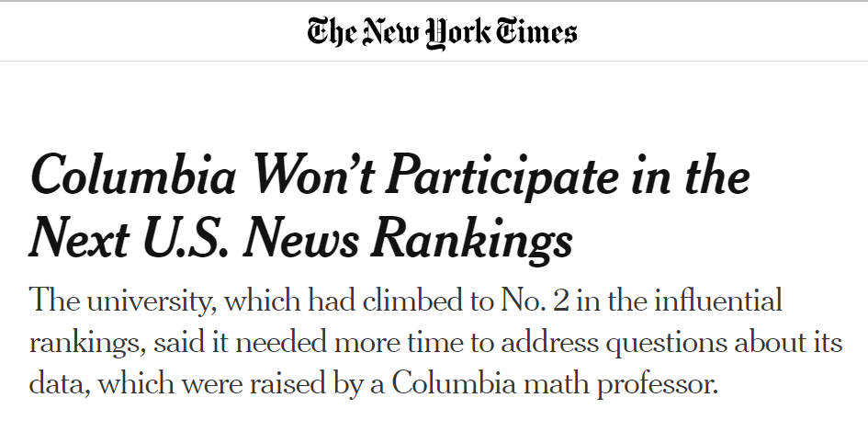The image size is (868, 443).
Task: Click "No. 2" in the summary
Action: 535,301
